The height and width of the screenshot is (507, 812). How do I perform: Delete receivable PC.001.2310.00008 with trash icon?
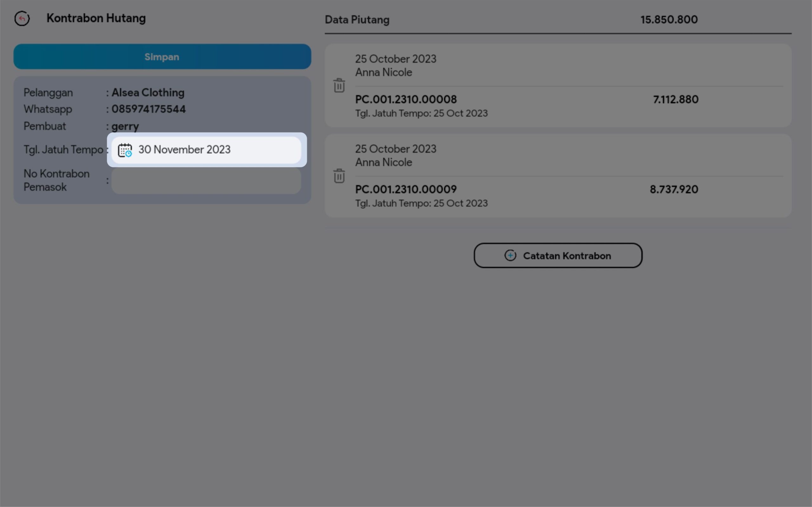pos(339,86)
